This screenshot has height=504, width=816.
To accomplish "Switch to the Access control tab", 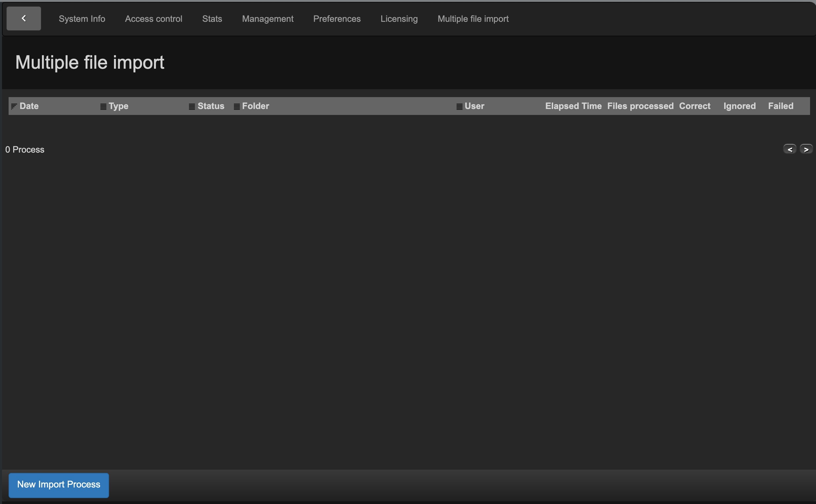I will click(153, 19).
